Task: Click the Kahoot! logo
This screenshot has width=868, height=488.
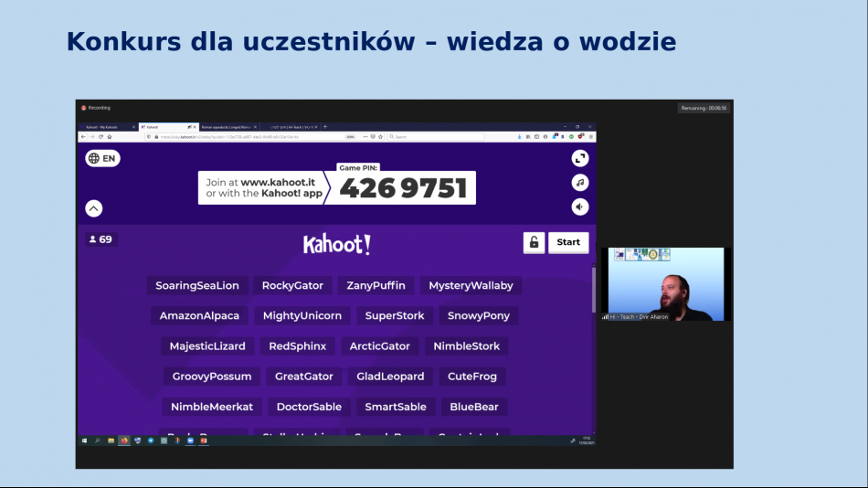Action: pyautogui.click(x=336, y=244)
